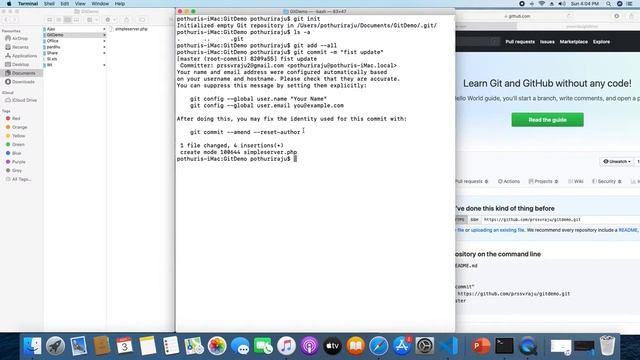Click Wi-Fi status icon in menu bar
640x360 pixels.
tap(542, 4)
